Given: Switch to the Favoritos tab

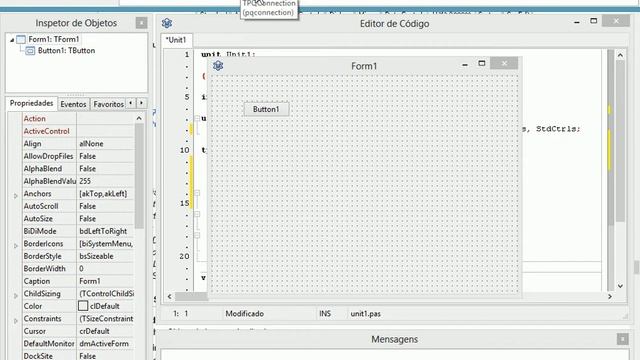Looking at the screenshot, I should (x=109, y=104).
